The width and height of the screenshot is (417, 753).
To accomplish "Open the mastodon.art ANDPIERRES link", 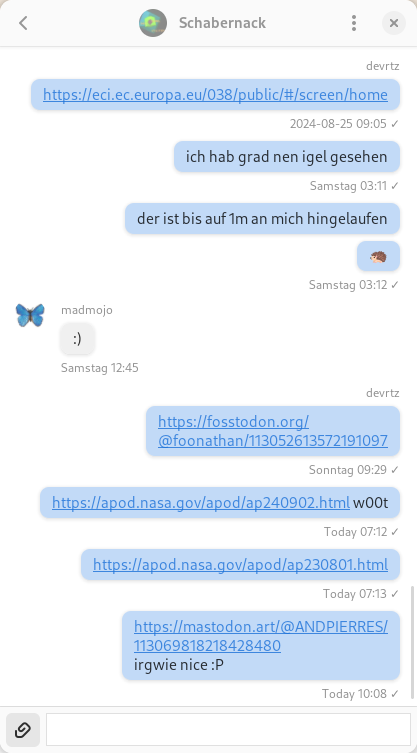I will pos(261,636).
